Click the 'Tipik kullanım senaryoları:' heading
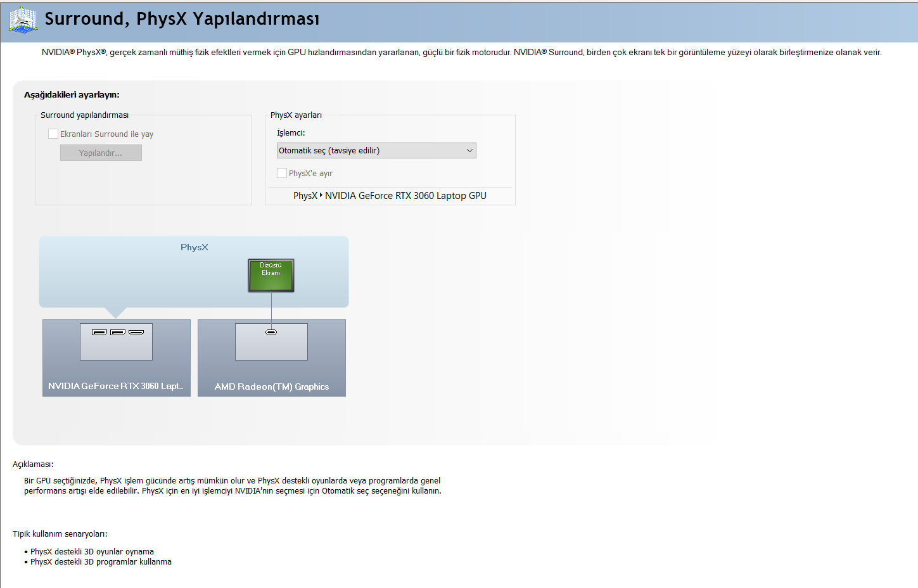Image resolution: width=918 pixels, height=588 pixels. 60,534
